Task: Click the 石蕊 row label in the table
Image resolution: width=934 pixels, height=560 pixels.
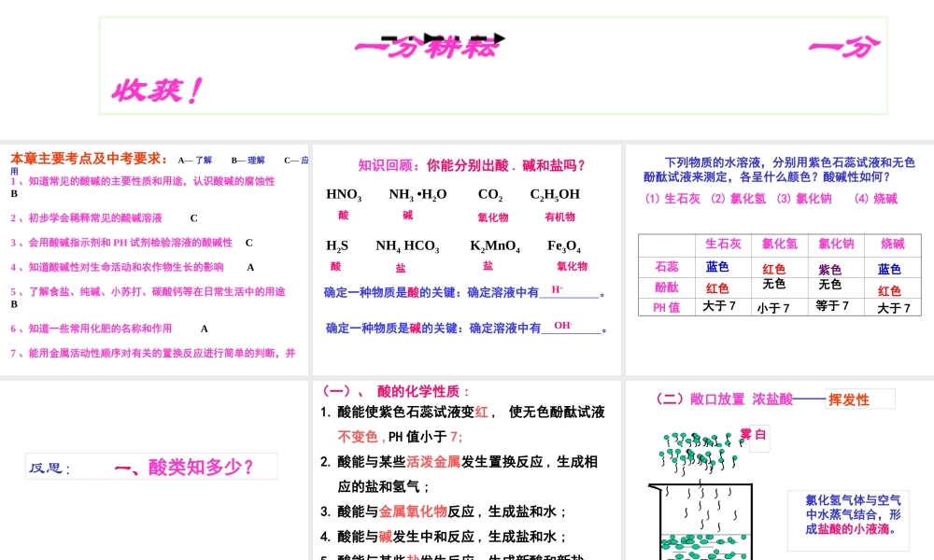Action: [x=667, y=267]
